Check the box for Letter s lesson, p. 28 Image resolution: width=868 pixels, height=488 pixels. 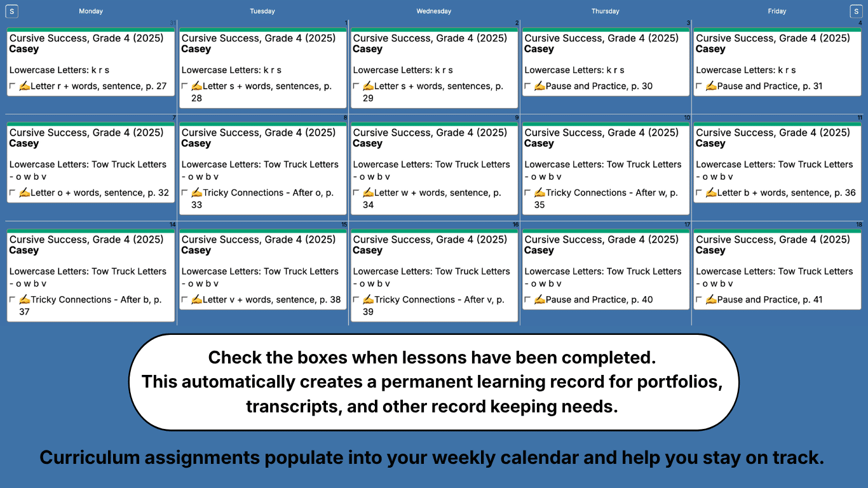(x=185, y=86)
